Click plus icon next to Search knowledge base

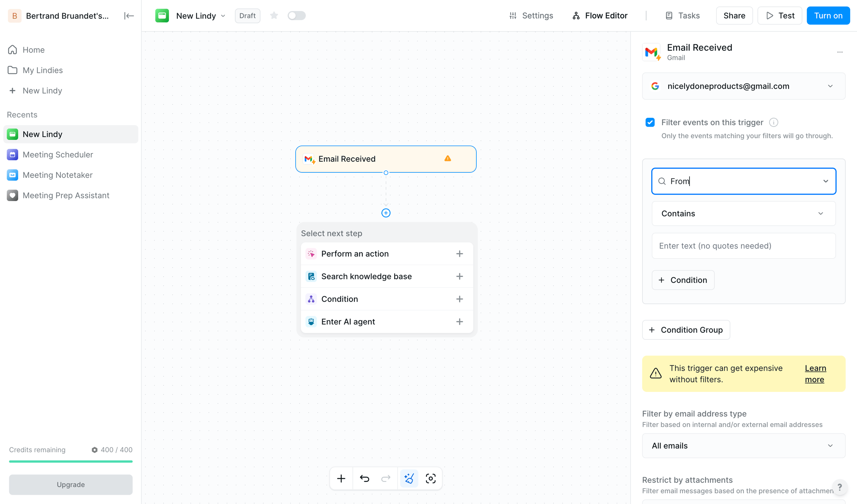pyautogui.click(x=460, y=276)
